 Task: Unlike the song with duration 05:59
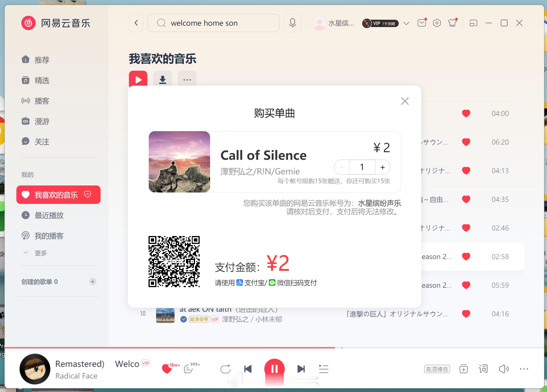466,285
